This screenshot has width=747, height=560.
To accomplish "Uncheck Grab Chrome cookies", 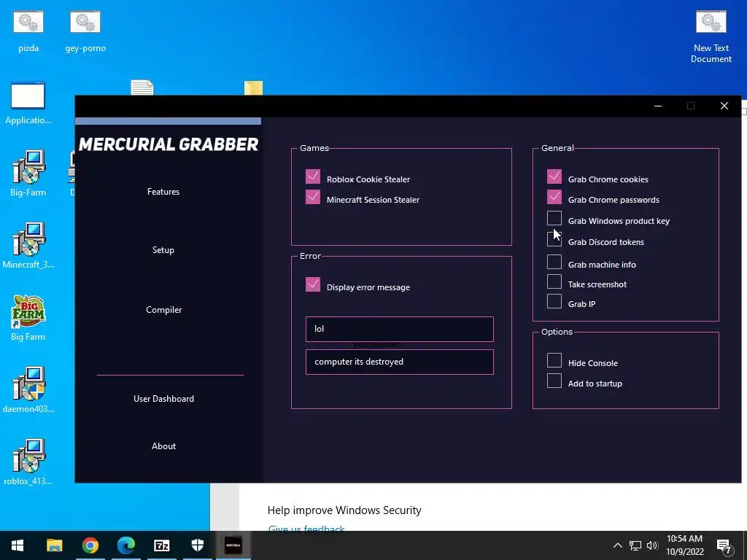I will coord(554,176).
